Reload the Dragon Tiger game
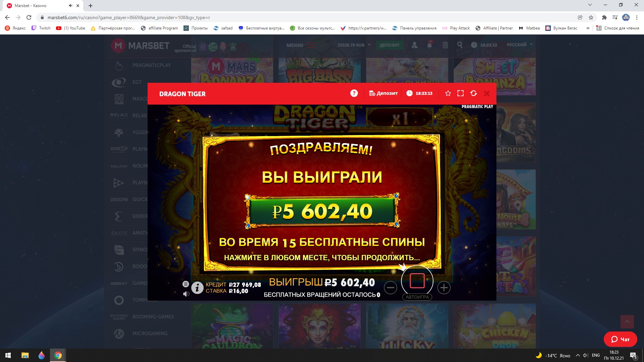 coord(474,93)
